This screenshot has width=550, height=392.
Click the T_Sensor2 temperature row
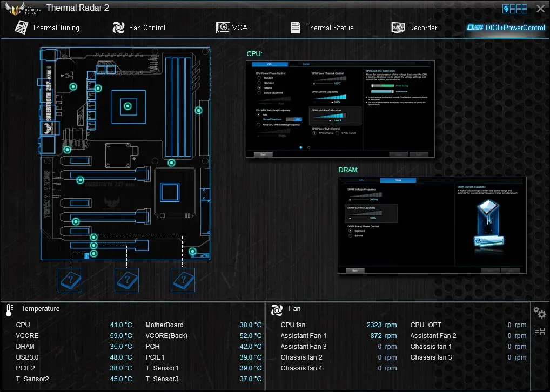pos(74,379)
